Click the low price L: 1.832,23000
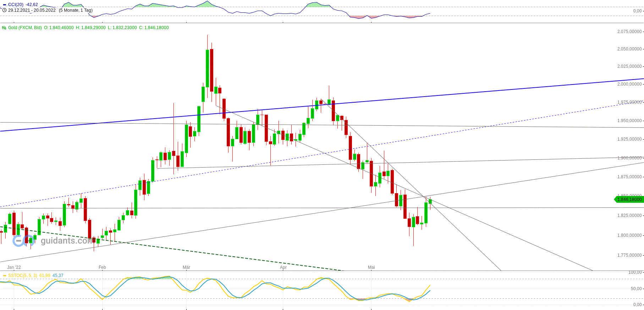The width and height of the screenshot is (644, 310). tap(122, 28)
